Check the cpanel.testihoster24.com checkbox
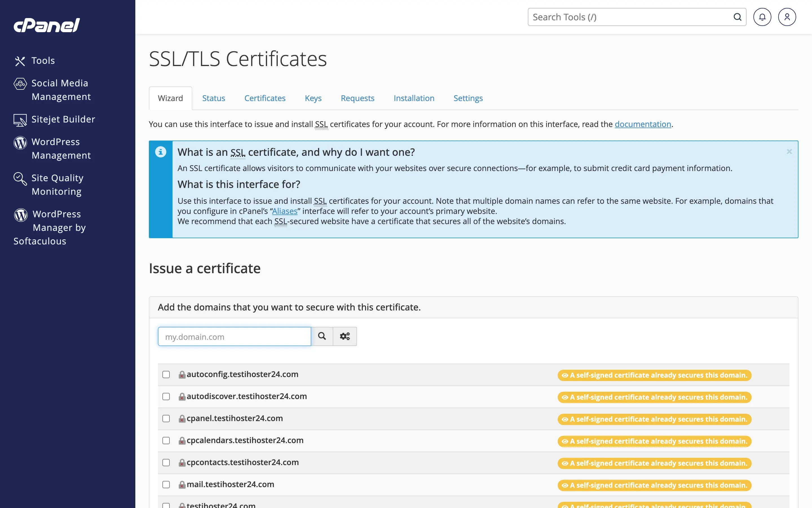The height and width of the screenshot is (508, 812). tap(166, 419)
